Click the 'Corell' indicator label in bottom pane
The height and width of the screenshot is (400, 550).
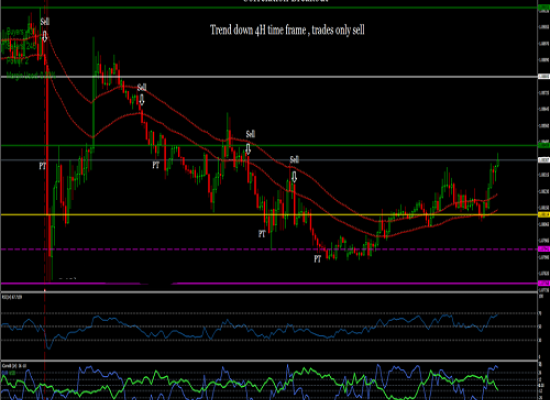click(14, 366)
